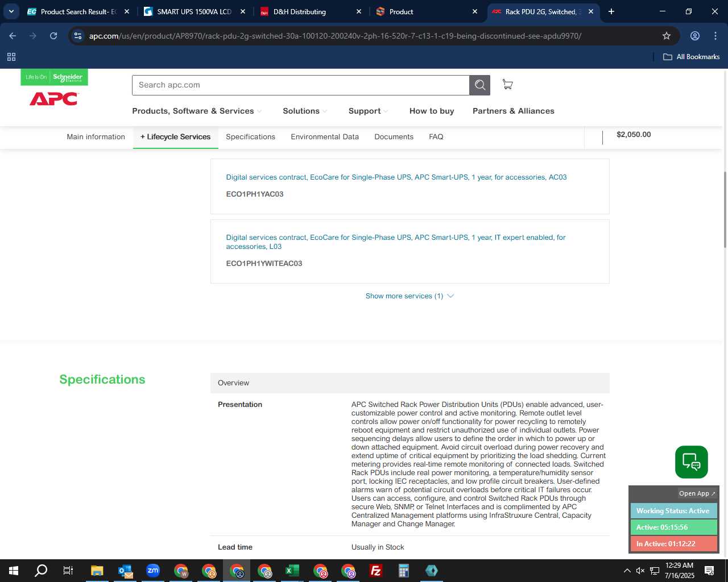Screen dimensions: 728x582
Task: Click the muted volume icon in the tray
Action: pyautogui.click(x=640, y=571)
